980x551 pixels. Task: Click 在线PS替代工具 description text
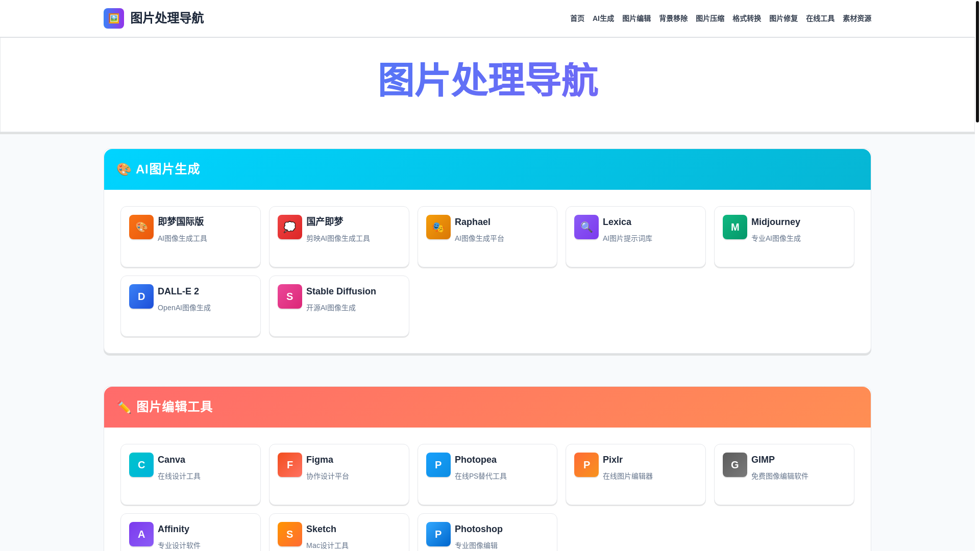click(x=481, y=476)
